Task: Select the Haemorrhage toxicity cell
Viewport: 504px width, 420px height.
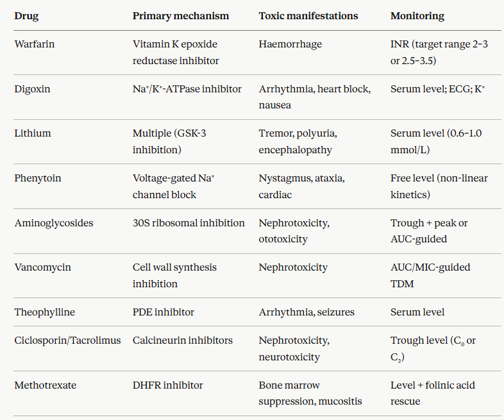Action: [290, 45]
